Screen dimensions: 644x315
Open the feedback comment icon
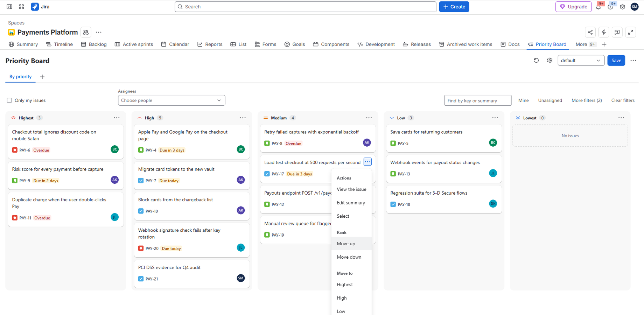[617, 32]
